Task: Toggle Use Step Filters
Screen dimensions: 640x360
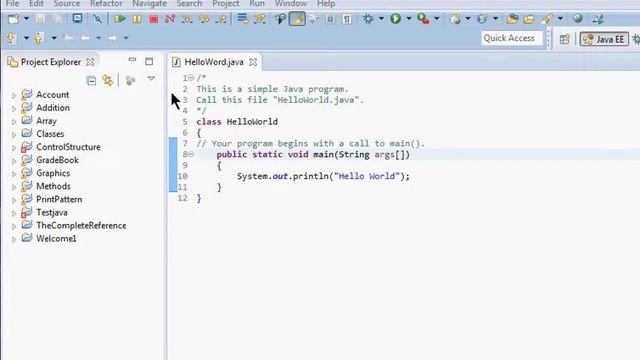Action: point(260,19)
